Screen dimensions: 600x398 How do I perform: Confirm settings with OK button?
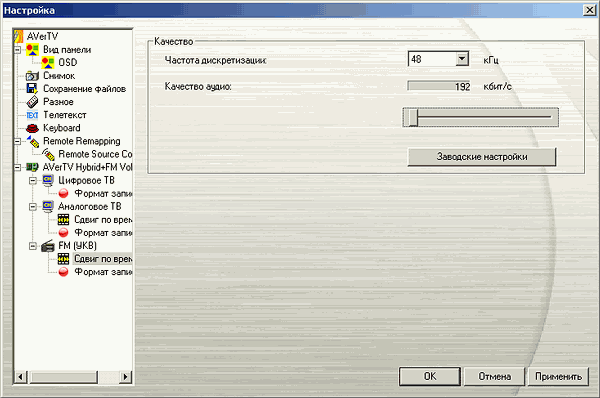tap(430, 377)
